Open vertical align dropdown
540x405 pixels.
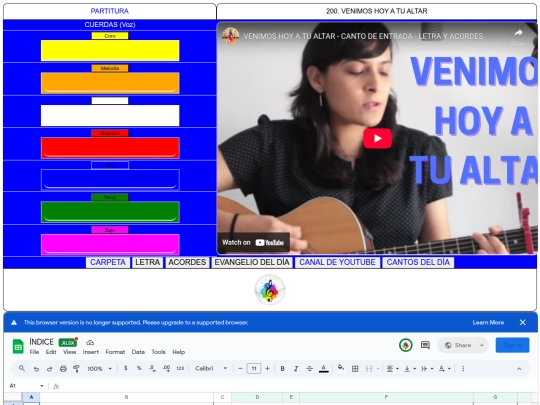pos(409,368)
